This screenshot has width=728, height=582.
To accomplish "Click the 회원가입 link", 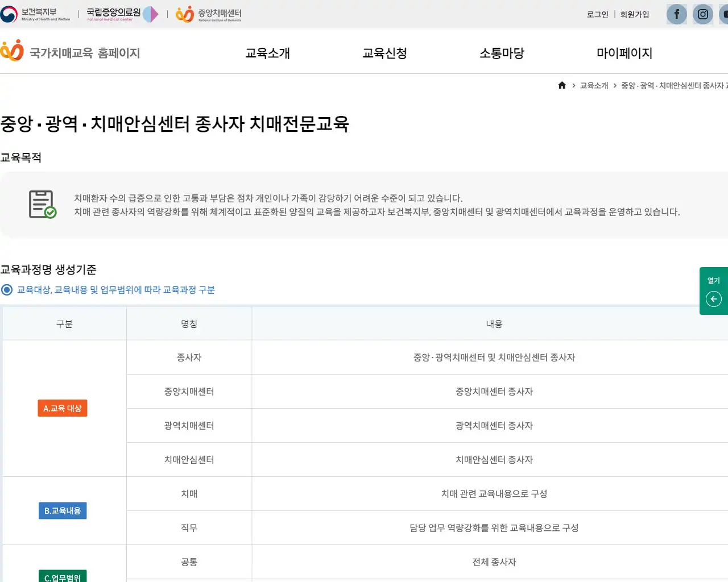I will point(635,14).
